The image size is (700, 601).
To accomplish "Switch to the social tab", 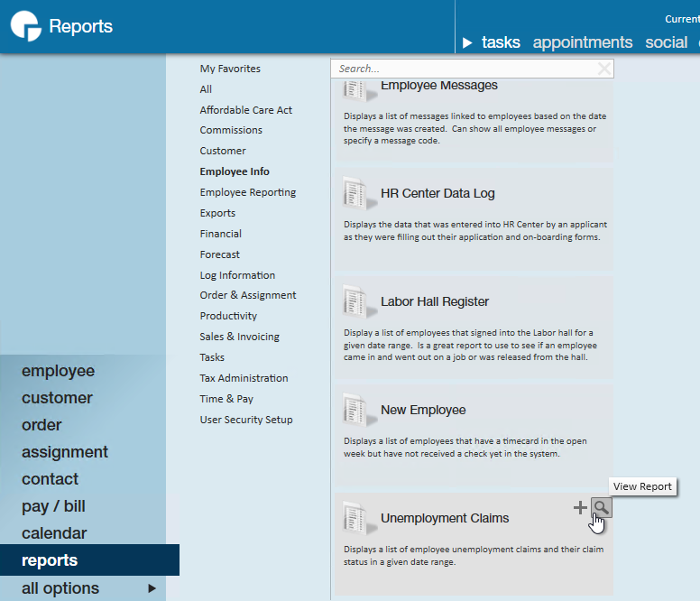I will 666,42.
